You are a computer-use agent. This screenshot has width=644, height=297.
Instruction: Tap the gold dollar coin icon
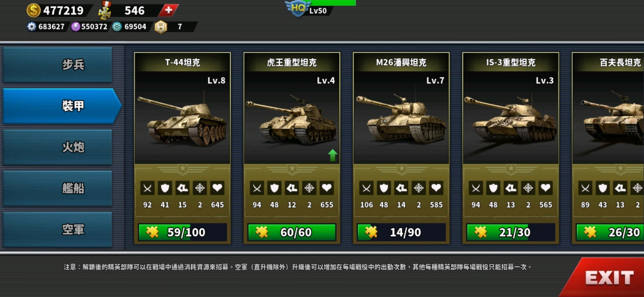[x=33, y=10]
